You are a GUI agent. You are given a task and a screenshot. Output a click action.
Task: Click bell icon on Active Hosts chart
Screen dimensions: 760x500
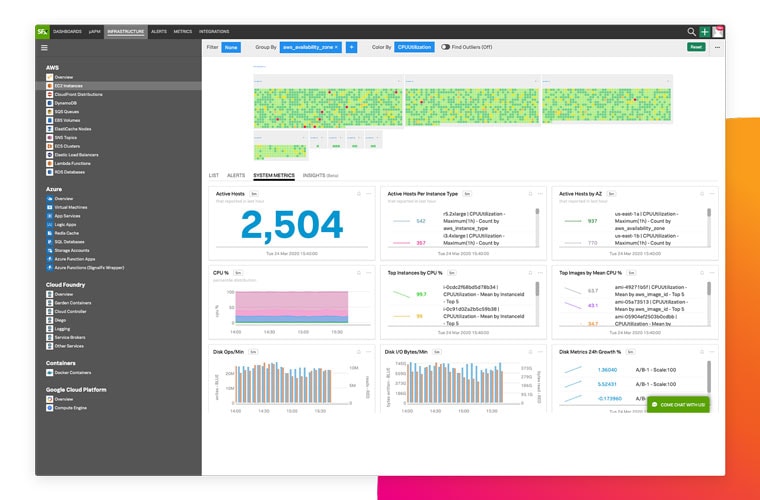pyautogui.click(x=359, y=194)
